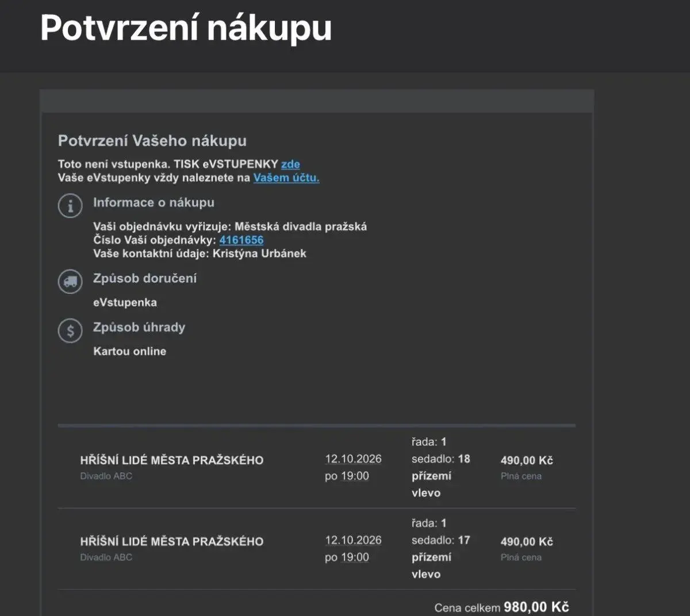Image resolution: width=690 pixels, height=616 pixels.
Task: Click the show title in seat 18 row
Action: pos(172,460)
